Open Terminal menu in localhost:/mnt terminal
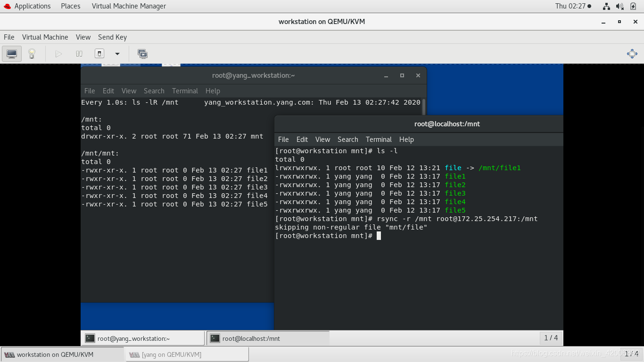Image resolution: width=644 pixels, height=362 pixels. [379, 140]
